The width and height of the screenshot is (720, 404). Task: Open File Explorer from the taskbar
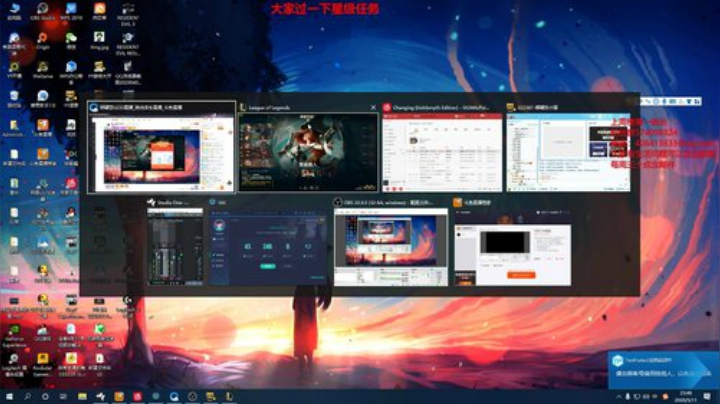click(82, 396)
